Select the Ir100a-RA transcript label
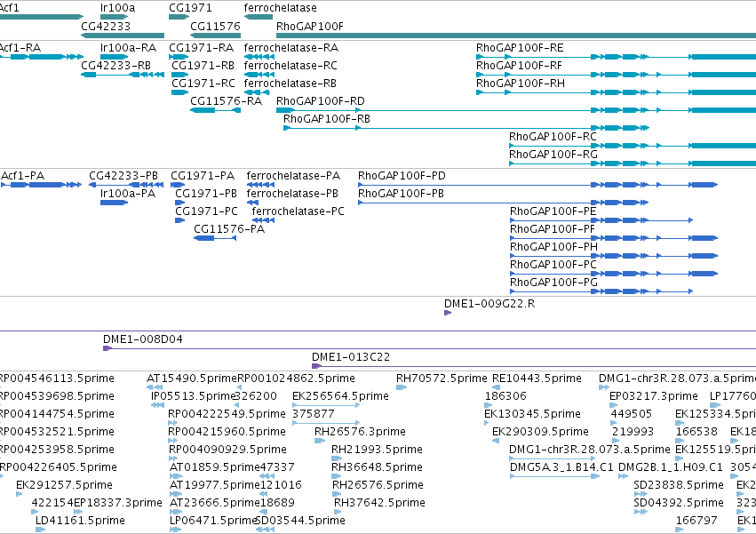The width and height of the screenshot is (756, 534). (128, 48)
